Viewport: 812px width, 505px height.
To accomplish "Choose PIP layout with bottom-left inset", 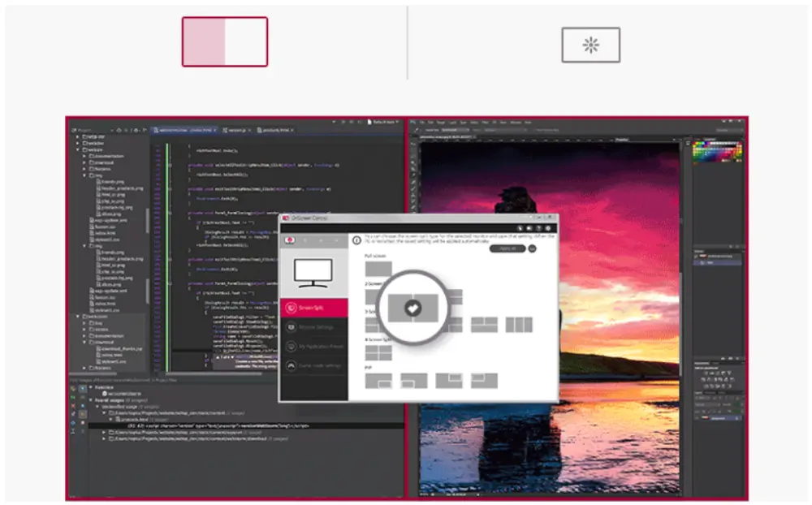I will (x=414, y=381).
